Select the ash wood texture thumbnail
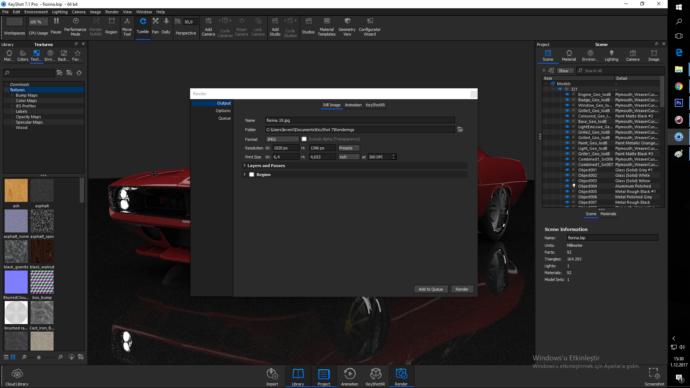 [x=16, y=190]
